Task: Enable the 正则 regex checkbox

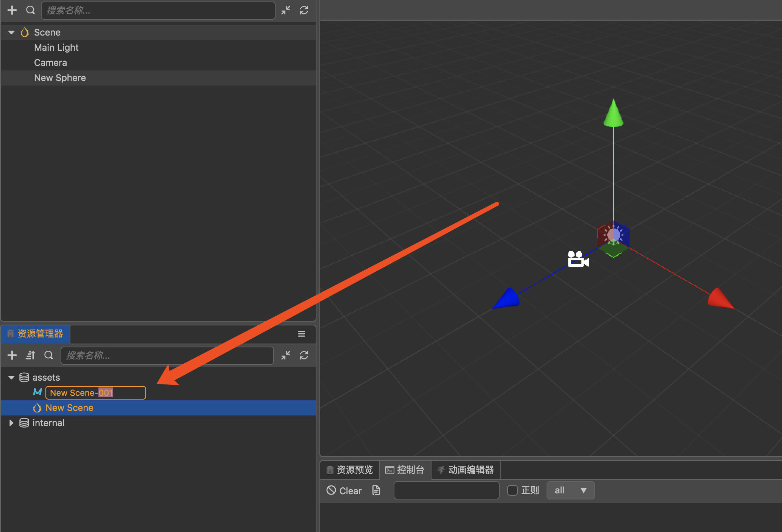Action: [x=513, y=490]
